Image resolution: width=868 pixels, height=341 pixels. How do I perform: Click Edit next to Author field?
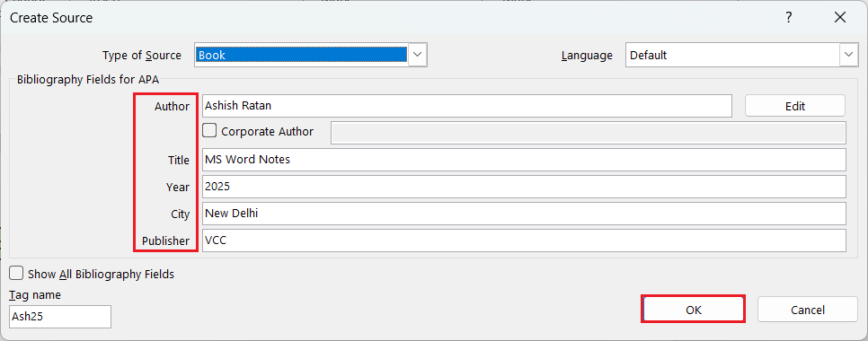point(795,106)
